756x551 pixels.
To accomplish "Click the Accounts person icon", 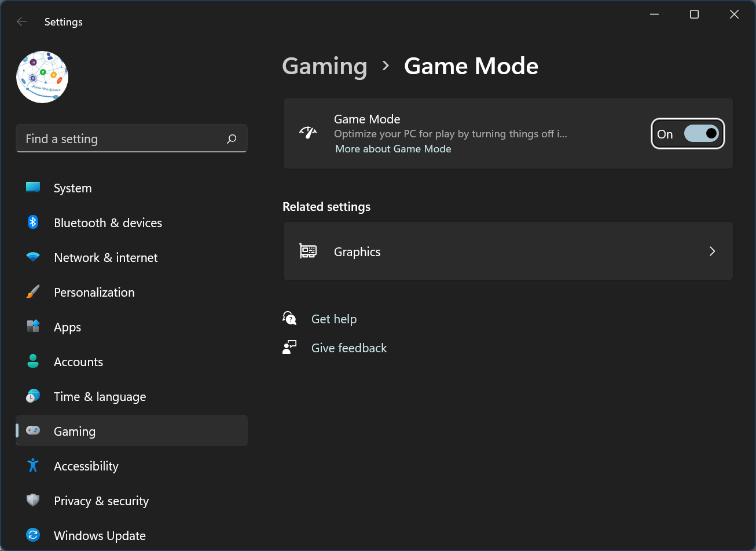I will tap(33, 362).
